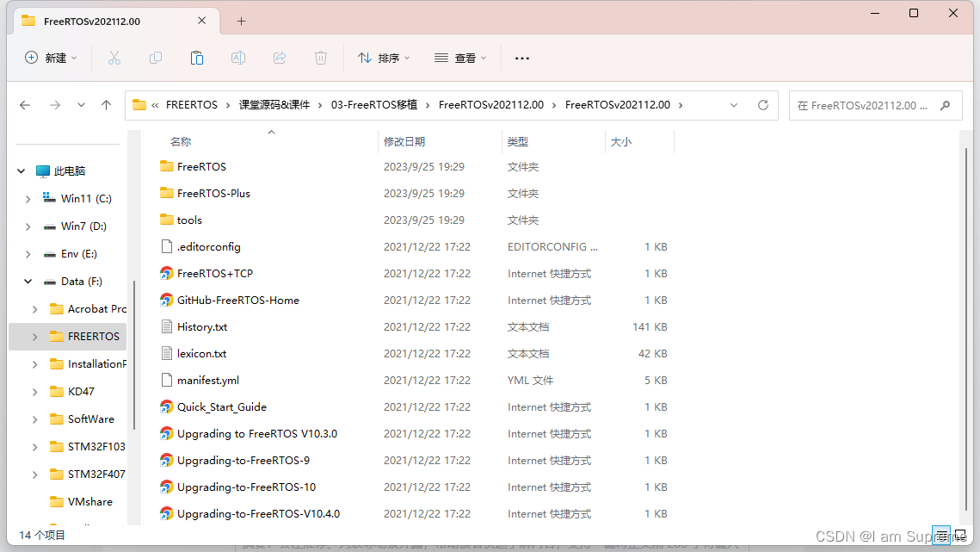The height and width of the screenshot is (552, 980).
Task: Open the Sort (排序) dropdown
Action: pos(384,59)
